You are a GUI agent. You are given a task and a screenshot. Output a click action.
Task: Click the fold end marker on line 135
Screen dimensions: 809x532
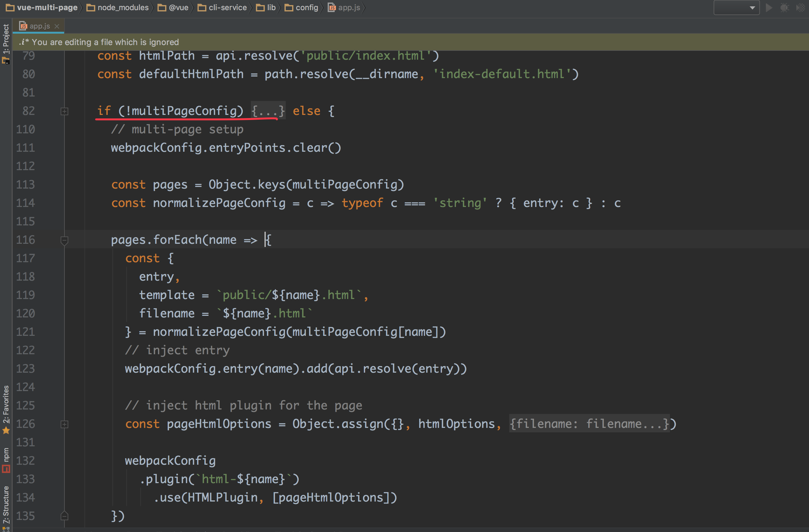64,516
